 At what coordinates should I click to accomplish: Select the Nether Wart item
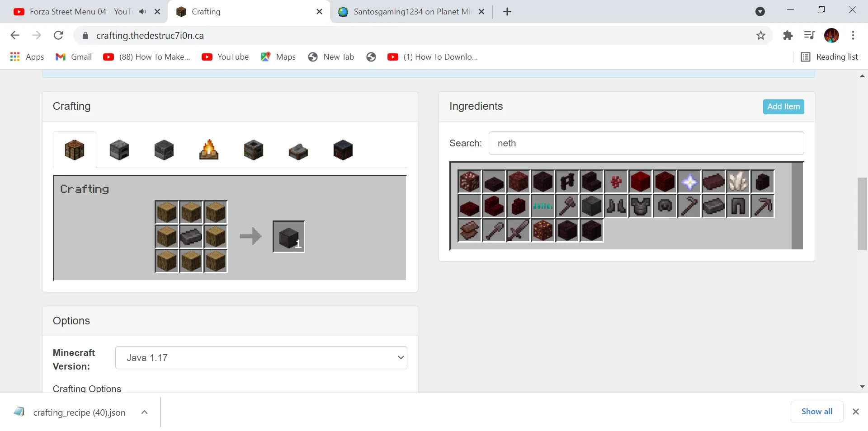[616, 182]
